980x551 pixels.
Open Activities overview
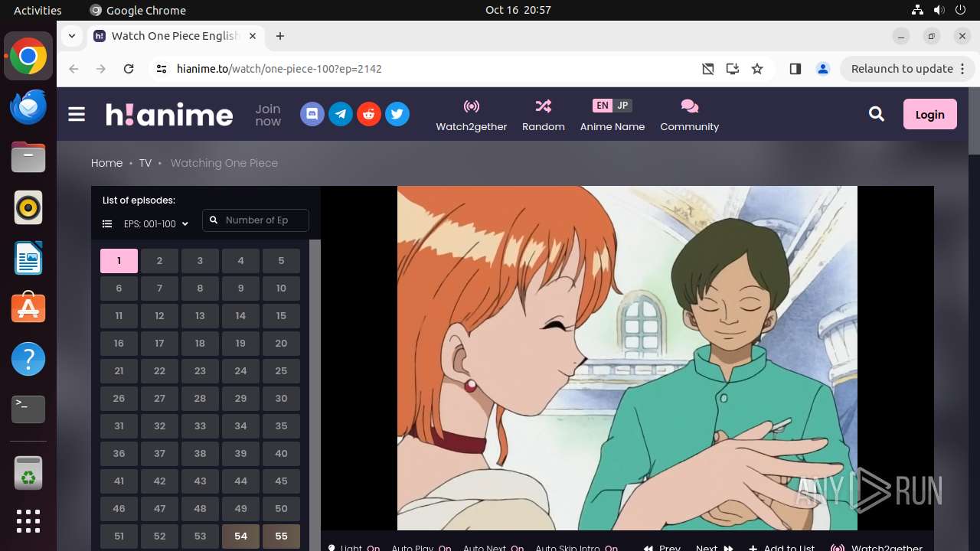pyautogui.click(x=38, y=10)
